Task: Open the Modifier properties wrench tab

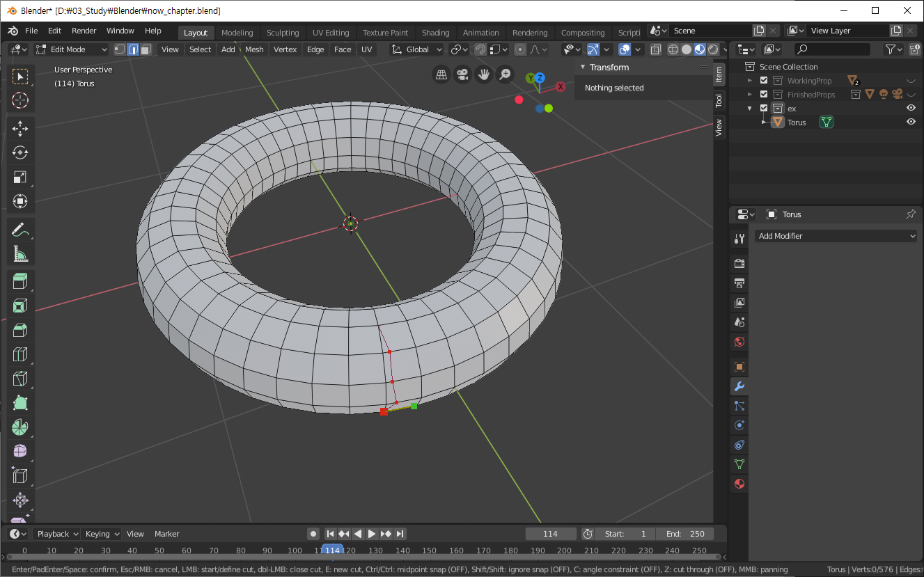Action: coord(739,386)
